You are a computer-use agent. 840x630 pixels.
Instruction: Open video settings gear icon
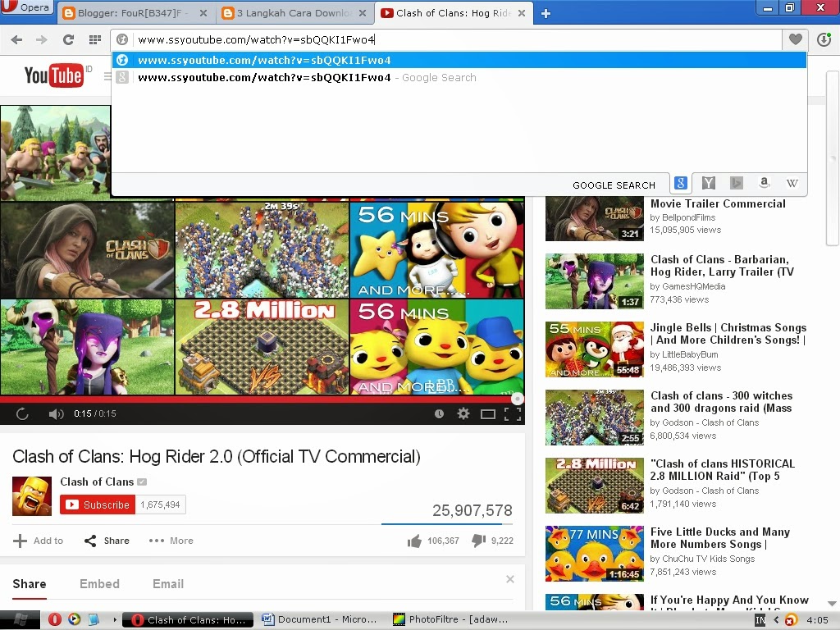[463, 414]
